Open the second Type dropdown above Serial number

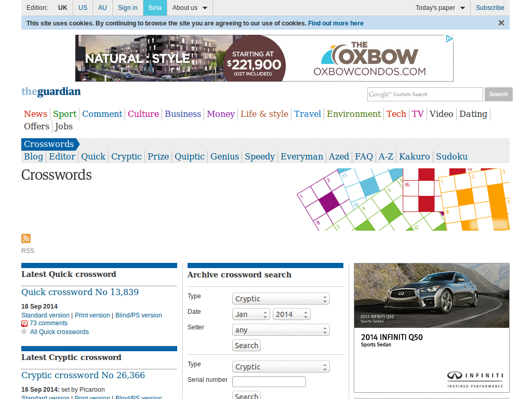281,367
